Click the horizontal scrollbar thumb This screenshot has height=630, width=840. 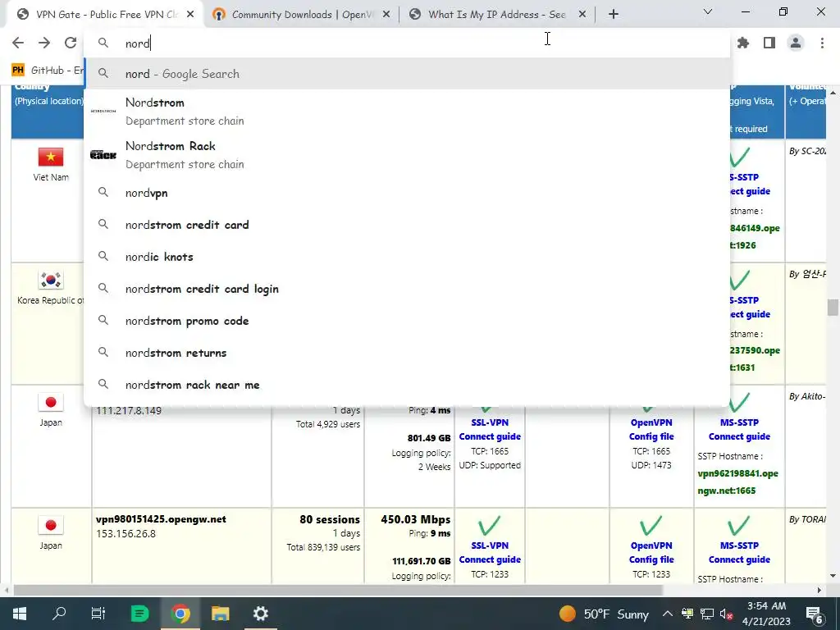(x=338, y=591)
